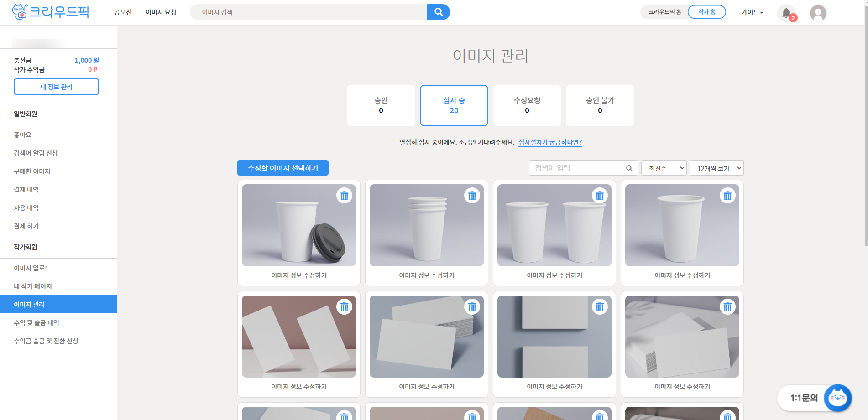The height and width of the screenshot is (420, 868).
Task: Edit info of business cards with shadow
Action: [x=682, y=387]
